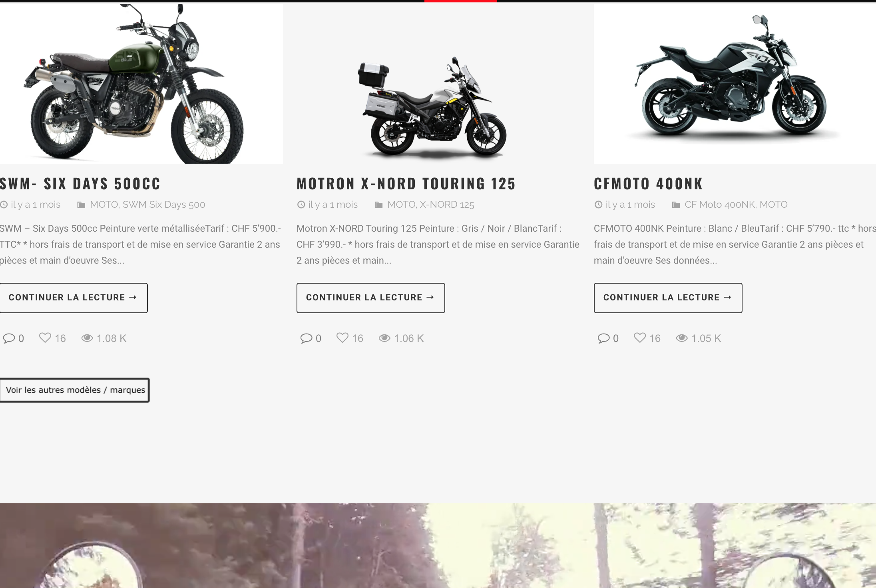Click views eye icon showing 1.06 K
This screenshot has height=588, width=876.
click(384, 338)
